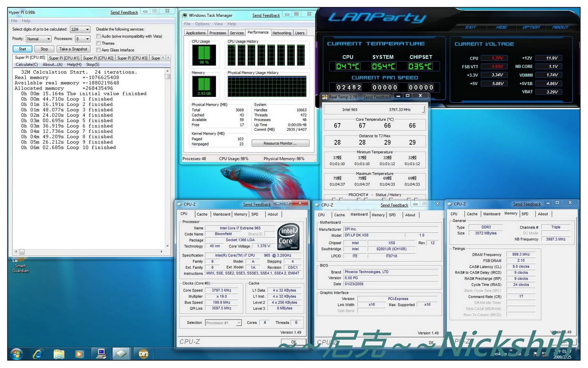Open Windows Media Player taskbar icon
588x368 pixels.
[x=79, y=354]
